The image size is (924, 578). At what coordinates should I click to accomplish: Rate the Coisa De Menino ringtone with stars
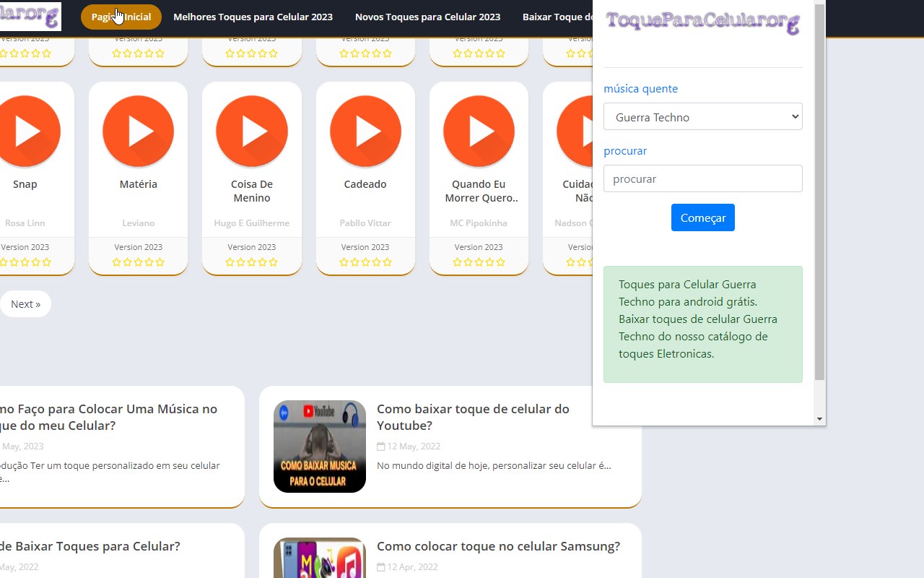252,262
